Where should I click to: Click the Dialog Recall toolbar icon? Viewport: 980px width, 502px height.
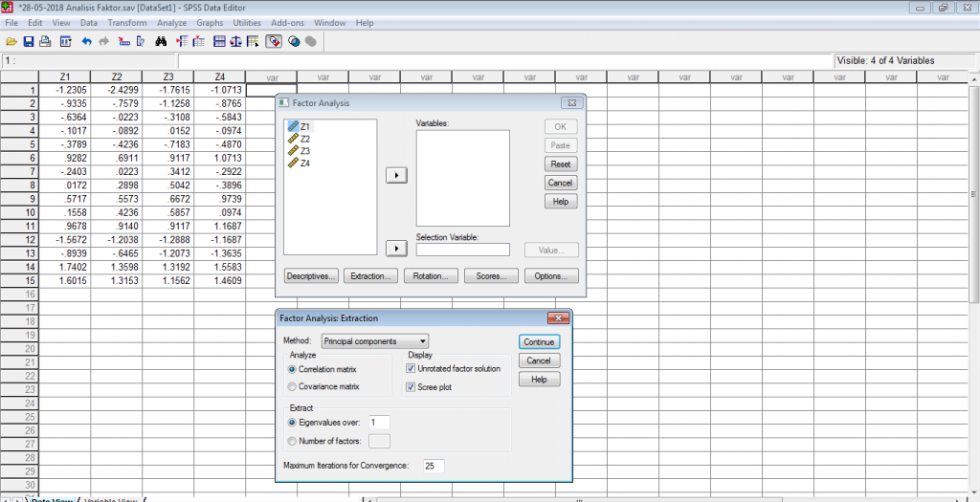point(65,42)
